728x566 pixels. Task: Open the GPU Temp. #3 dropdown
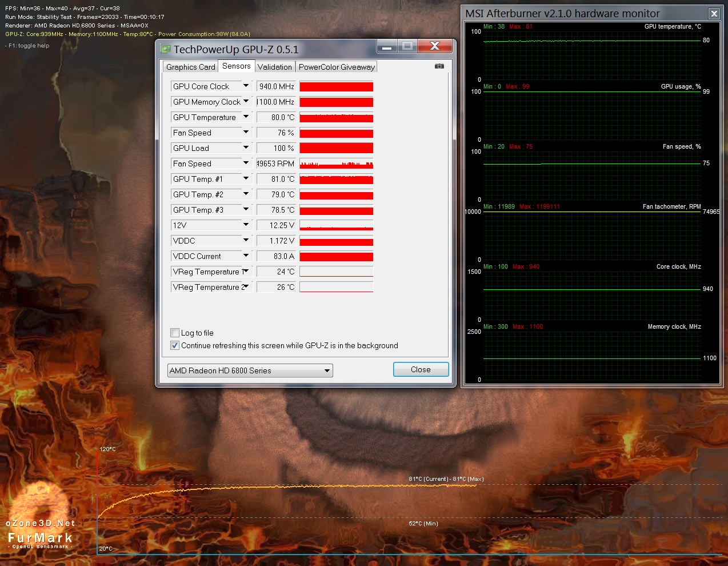pos(246,209)
